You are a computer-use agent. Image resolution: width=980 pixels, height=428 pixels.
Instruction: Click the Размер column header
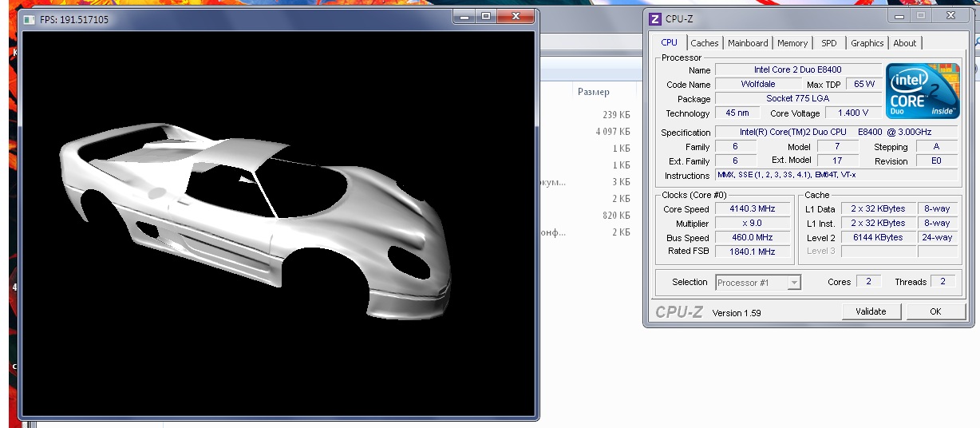[593, 93]
